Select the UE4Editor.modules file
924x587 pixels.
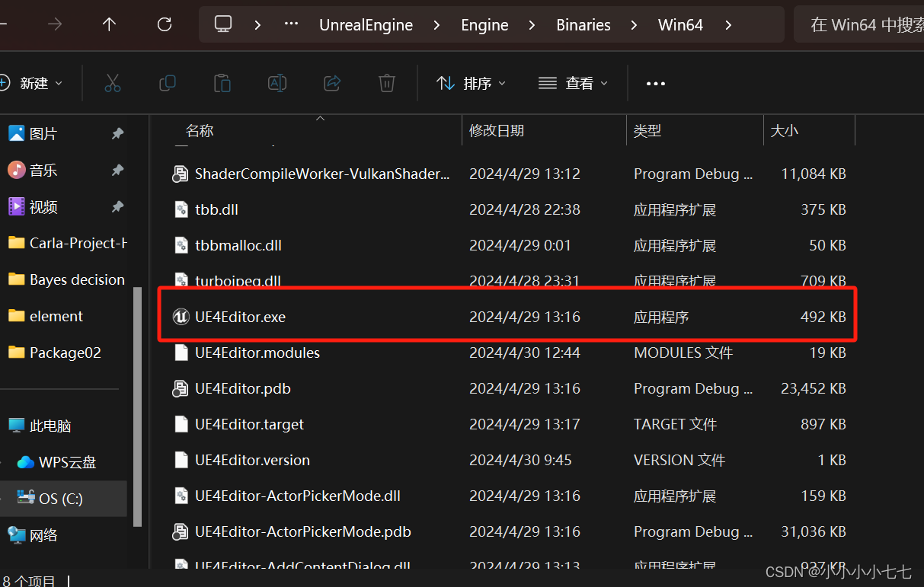pos(508,353)
